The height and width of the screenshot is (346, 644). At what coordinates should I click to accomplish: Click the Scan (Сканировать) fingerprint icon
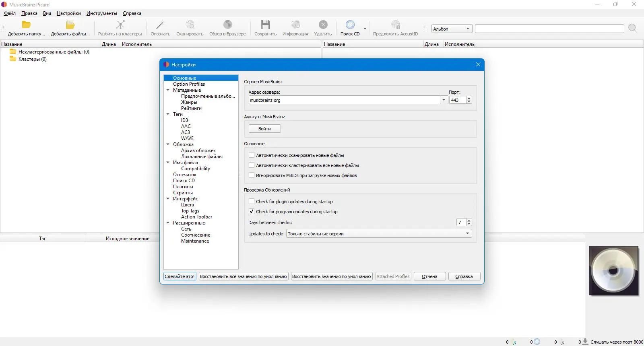(x=190, y=25)
